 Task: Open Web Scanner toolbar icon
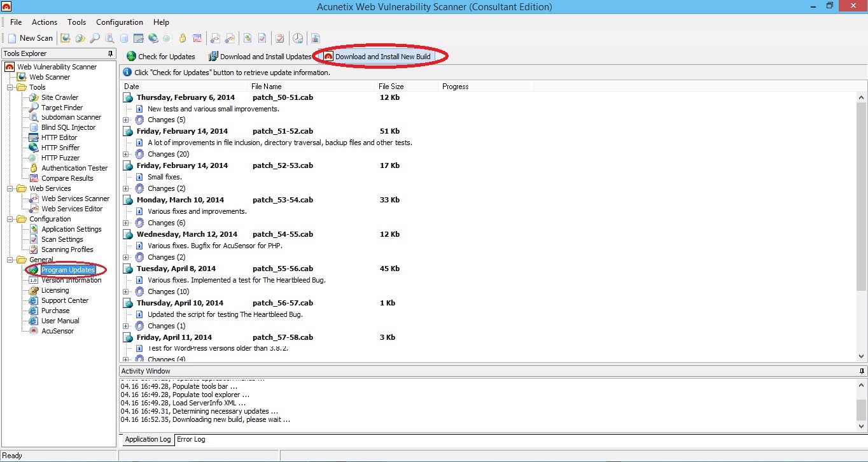click(x=65, y=38)
